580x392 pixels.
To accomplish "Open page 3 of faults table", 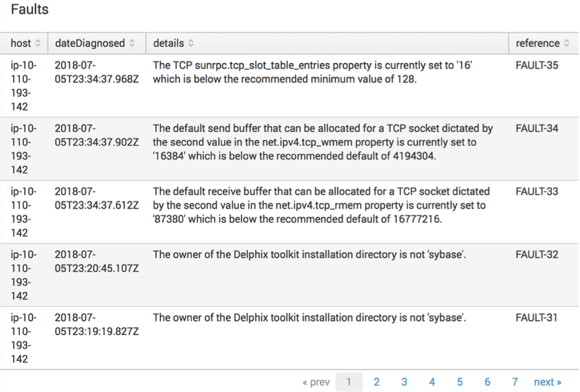I will coord(404,382).
